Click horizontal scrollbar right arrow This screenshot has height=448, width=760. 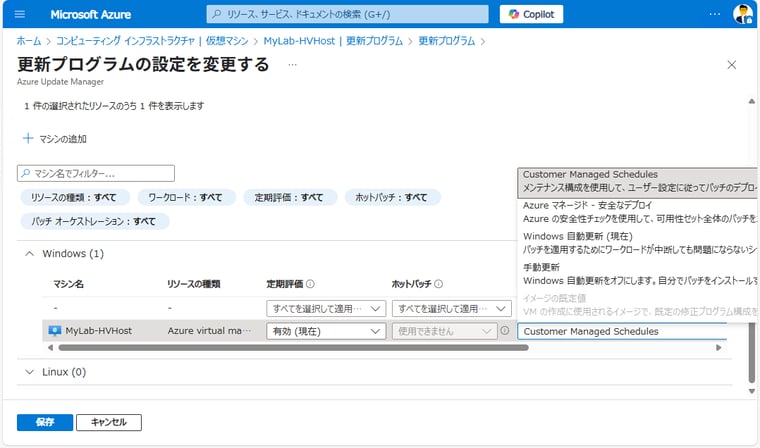pyautogui.click(x=718, y=348)
